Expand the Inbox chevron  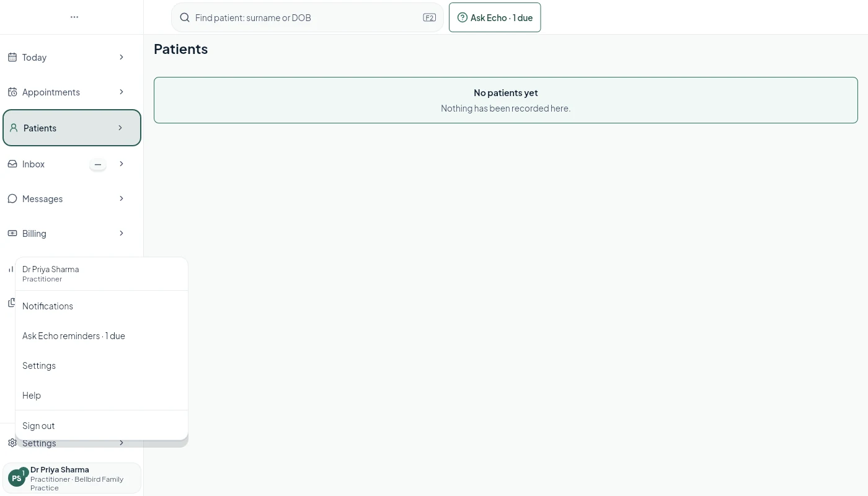[122, 164]
